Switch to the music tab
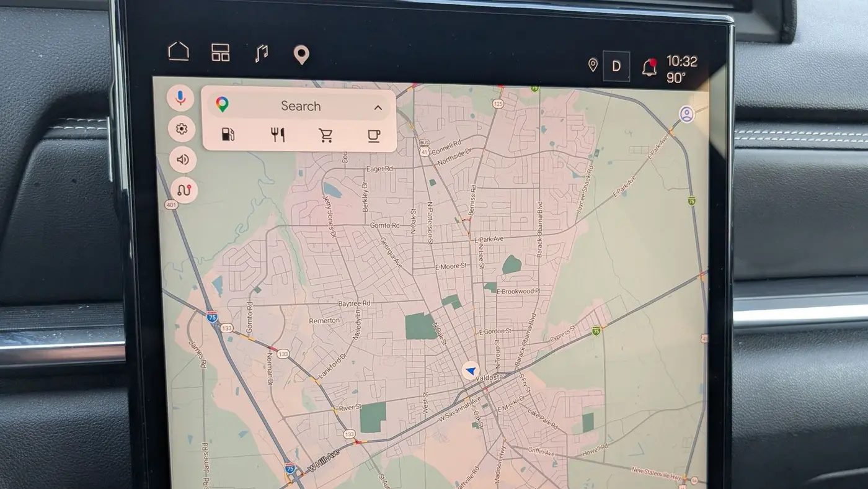 (262, 53)
